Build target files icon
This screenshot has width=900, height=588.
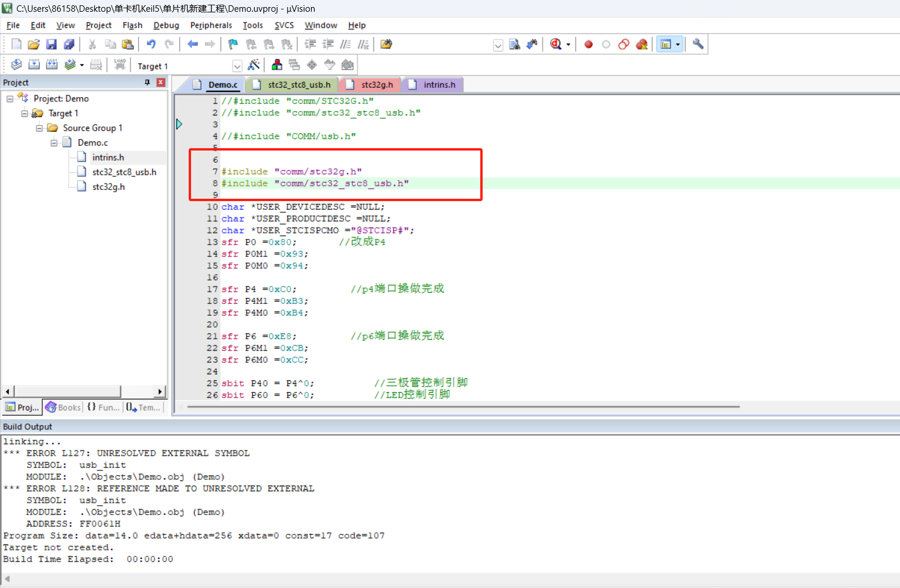(x=34, y=65)
